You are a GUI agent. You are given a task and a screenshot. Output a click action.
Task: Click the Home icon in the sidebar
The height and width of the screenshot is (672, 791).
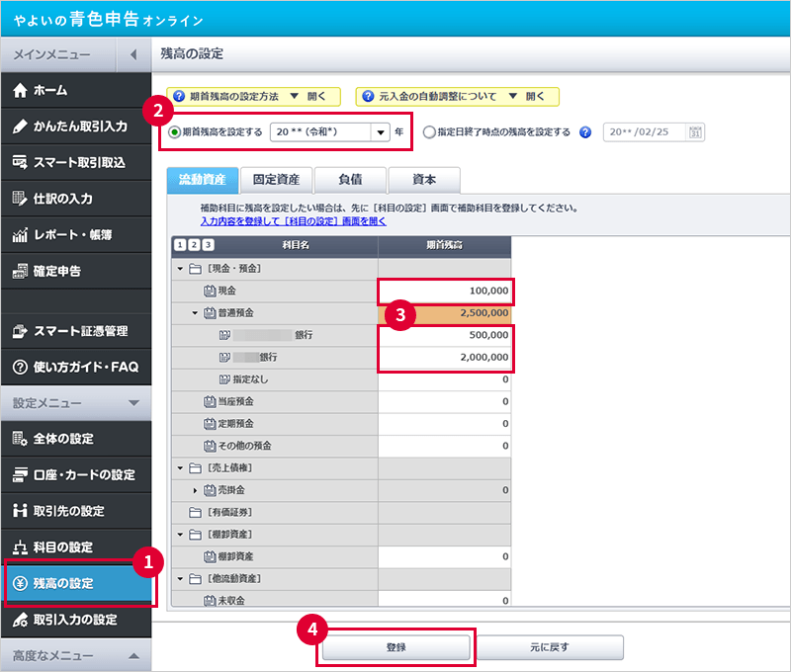click(x=20, y=90)
